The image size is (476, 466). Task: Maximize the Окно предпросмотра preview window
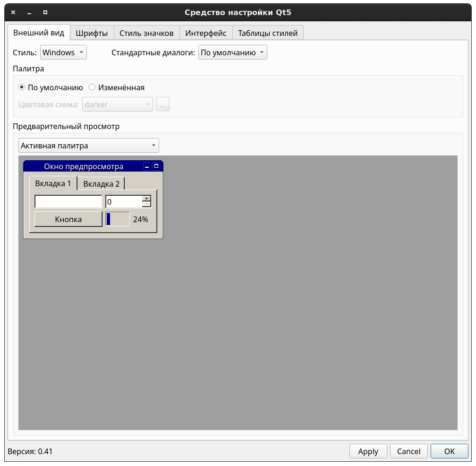(x=156, y=166)
